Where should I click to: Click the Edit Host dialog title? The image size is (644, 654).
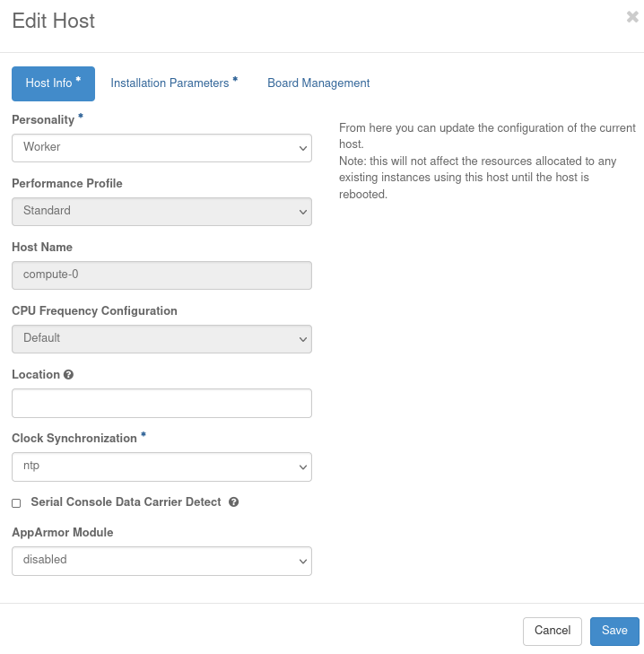(x=54, y=21)
